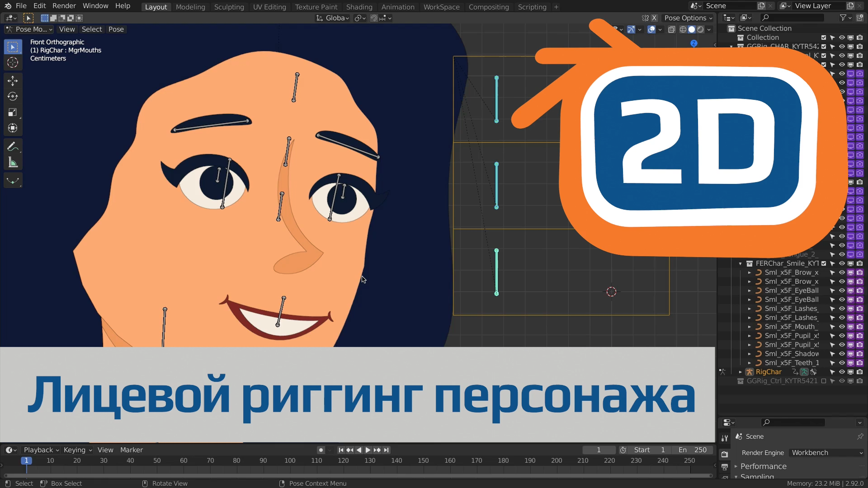Enable the snapping magnet icon in the header
868x488 pixels.
(x=374, y=18)
